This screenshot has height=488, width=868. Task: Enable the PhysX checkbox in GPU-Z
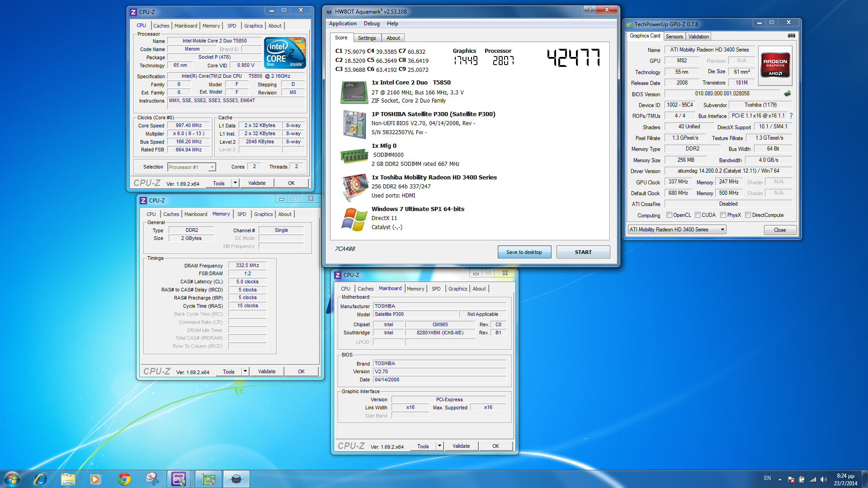pyautogui.click(x=723, y=215)
